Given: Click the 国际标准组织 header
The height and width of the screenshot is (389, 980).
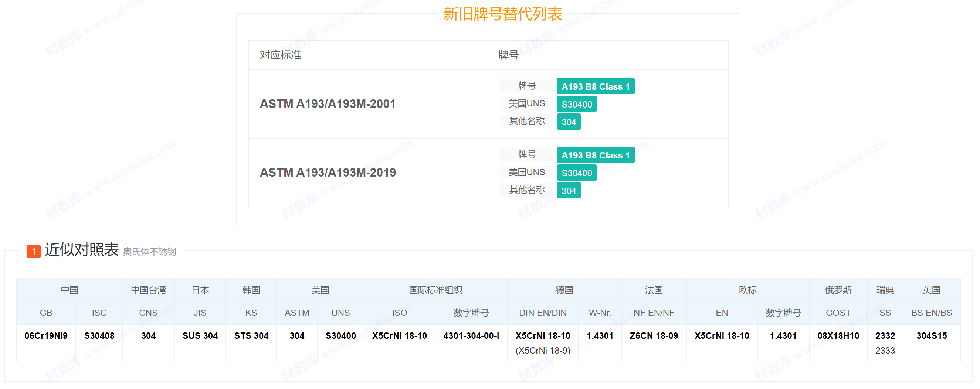Looking at the screenshot, I should 435,290.
